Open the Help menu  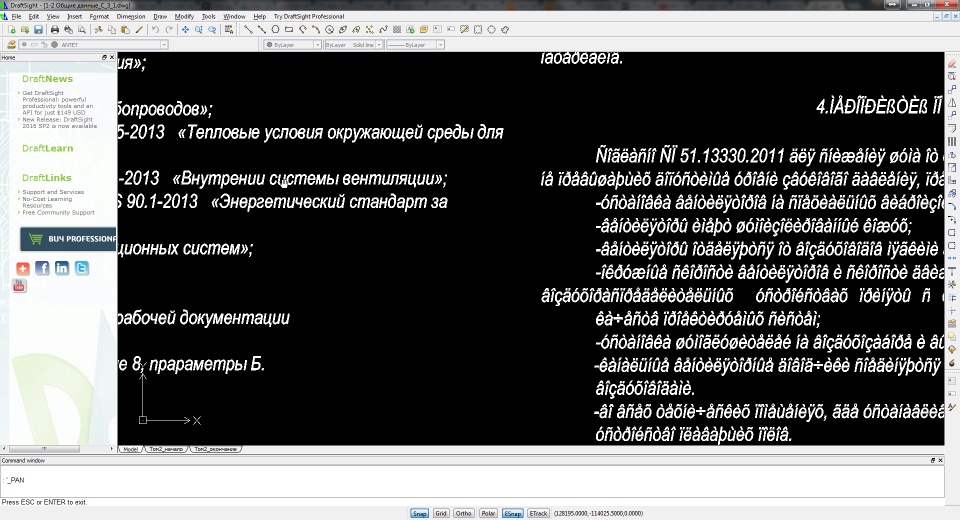coord(260,17)
